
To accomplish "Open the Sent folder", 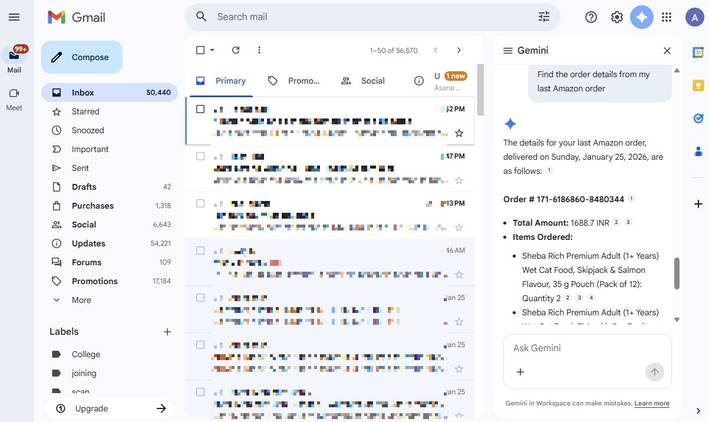I will pyautogui.click(x=110, y=168).
